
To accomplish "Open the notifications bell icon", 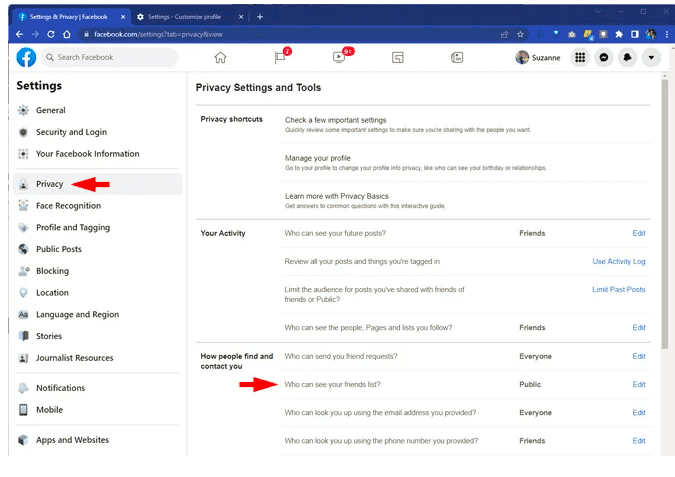I will click(627, 57).
